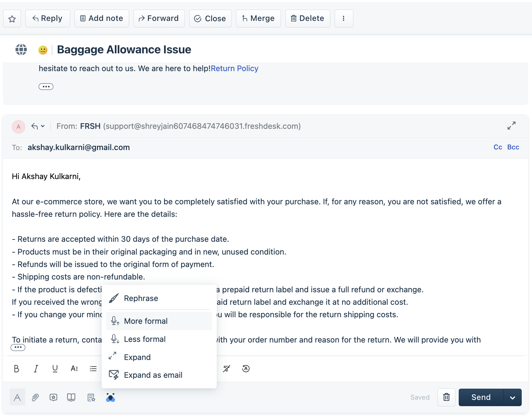Expand the reply editor to full screen

tap(511, 126)
